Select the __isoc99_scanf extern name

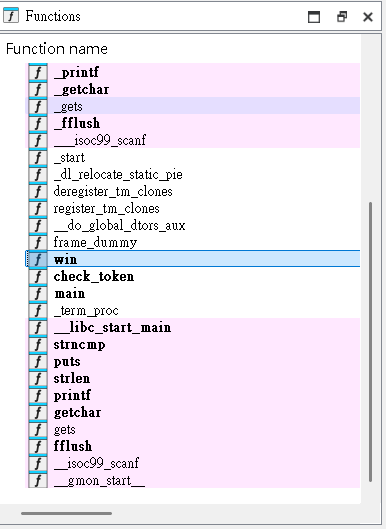tap(96, 463)
